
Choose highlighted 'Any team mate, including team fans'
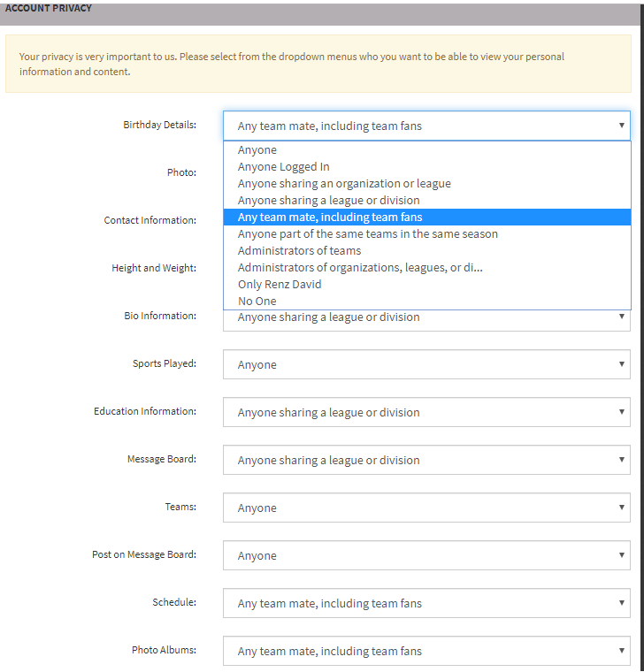(330, 218)
